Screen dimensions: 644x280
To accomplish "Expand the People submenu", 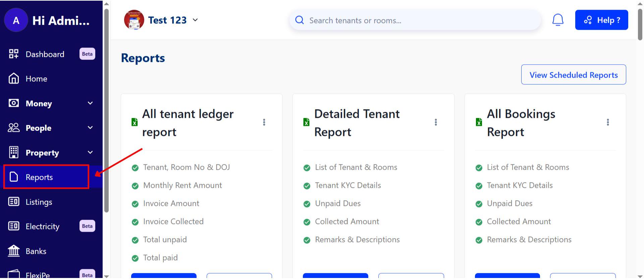I will pos(90,128).
